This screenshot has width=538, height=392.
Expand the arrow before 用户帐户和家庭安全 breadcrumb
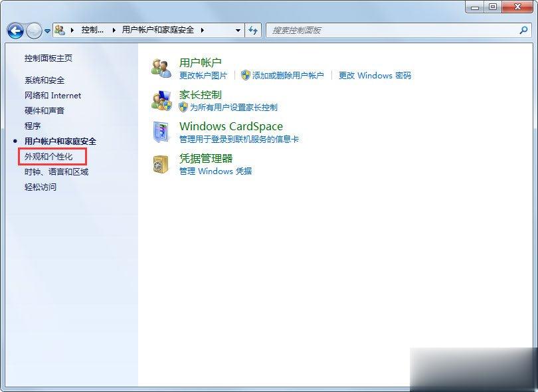click(114, 30)
